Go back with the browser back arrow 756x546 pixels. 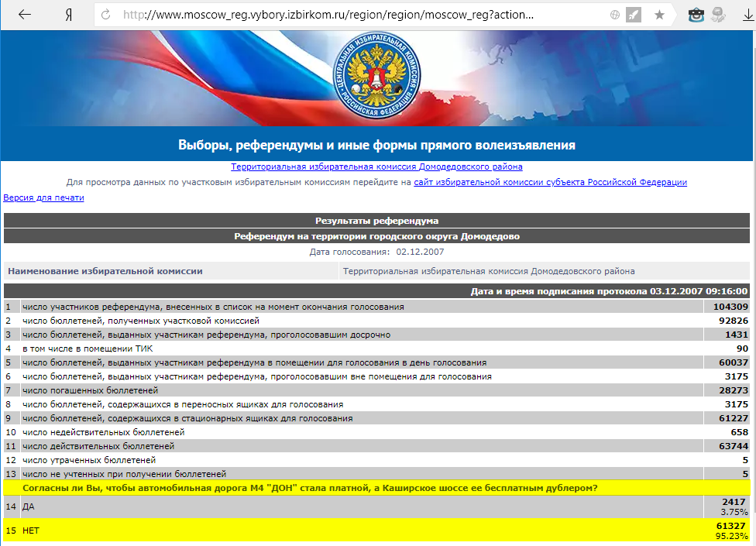[25, 15]
